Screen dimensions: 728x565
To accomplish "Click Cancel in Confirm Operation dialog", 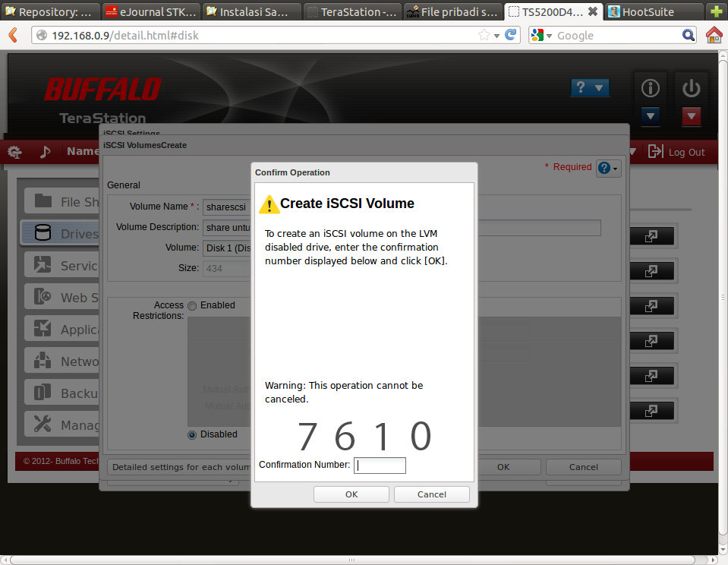I will 431,494.
